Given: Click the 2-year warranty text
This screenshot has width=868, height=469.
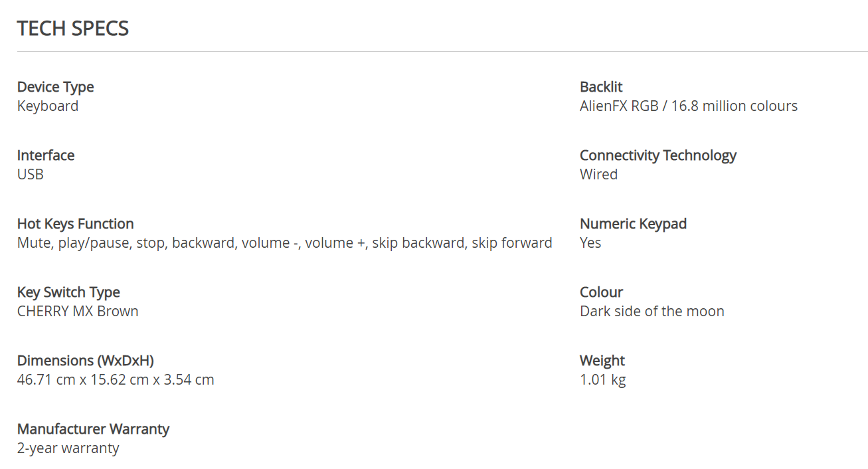Looking at the screenshot, I should (x=68, y=448).
